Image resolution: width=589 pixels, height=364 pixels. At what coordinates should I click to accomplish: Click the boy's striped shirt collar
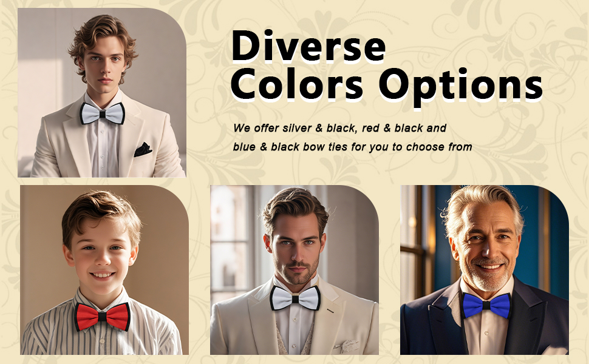(101, 299)
